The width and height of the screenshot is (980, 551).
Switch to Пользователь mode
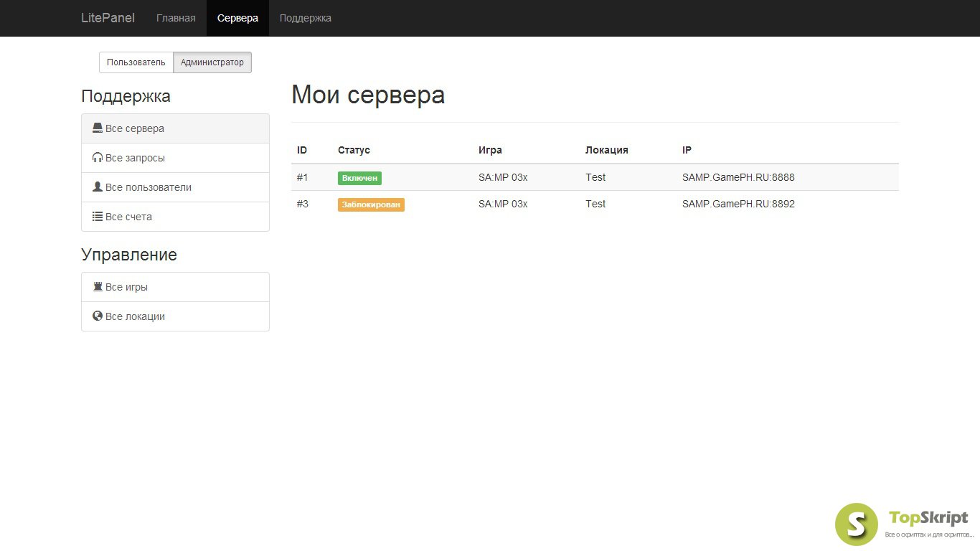pyautogui.click(x=136, y=62)
